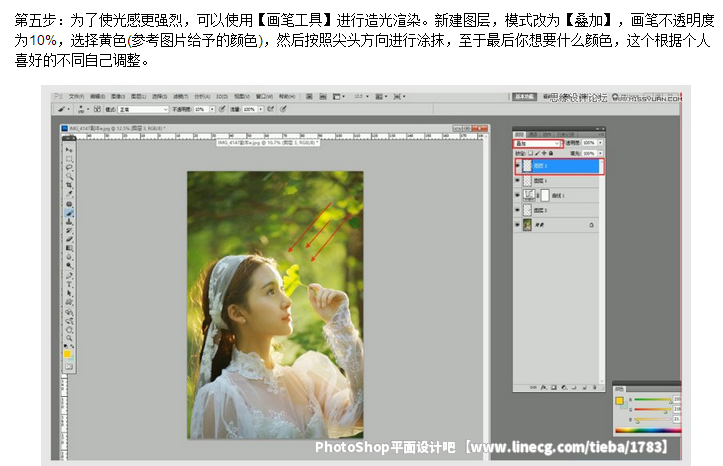The height and width of the screenshot is (466, 723).
Task: Select the Path Selection tool
Action: click(69, 293)
